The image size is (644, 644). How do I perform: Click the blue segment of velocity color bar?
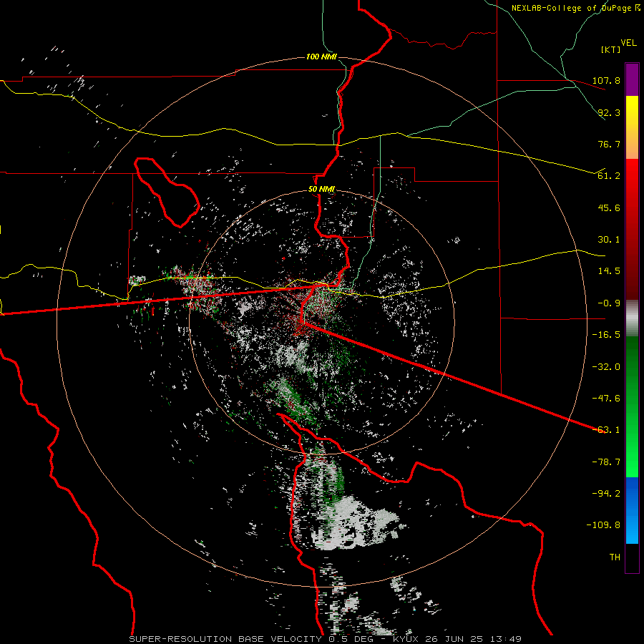(x=632, y=510)
